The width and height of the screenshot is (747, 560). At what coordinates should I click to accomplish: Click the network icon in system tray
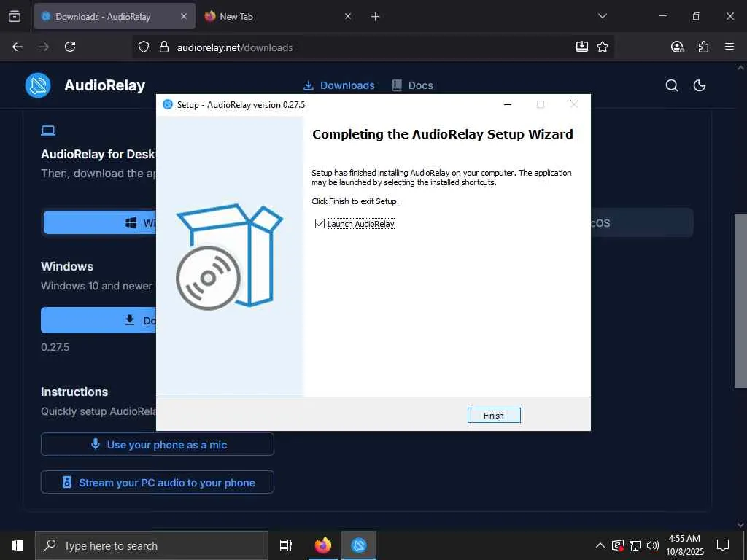635,545
